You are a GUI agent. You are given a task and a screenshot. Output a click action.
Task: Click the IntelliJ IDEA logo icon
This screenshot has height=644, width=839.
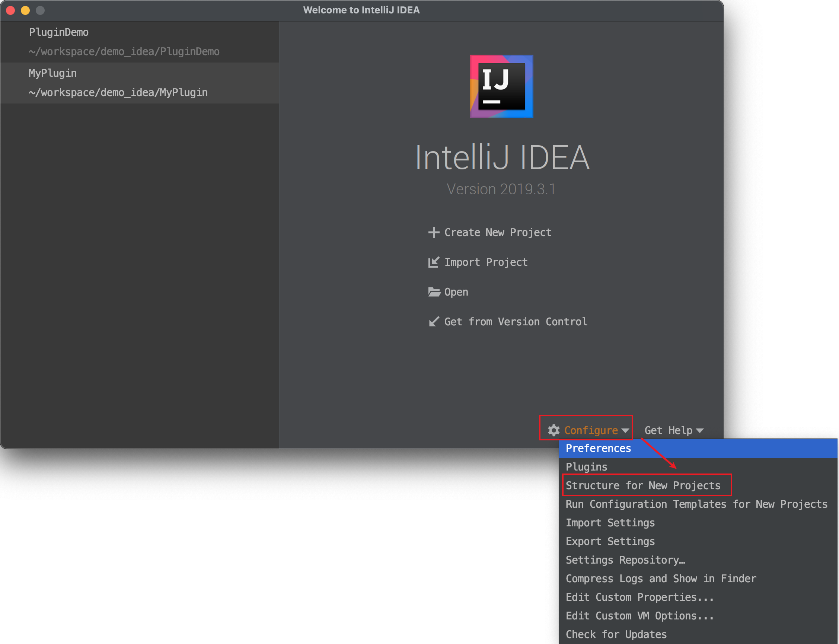pos(501,86)
